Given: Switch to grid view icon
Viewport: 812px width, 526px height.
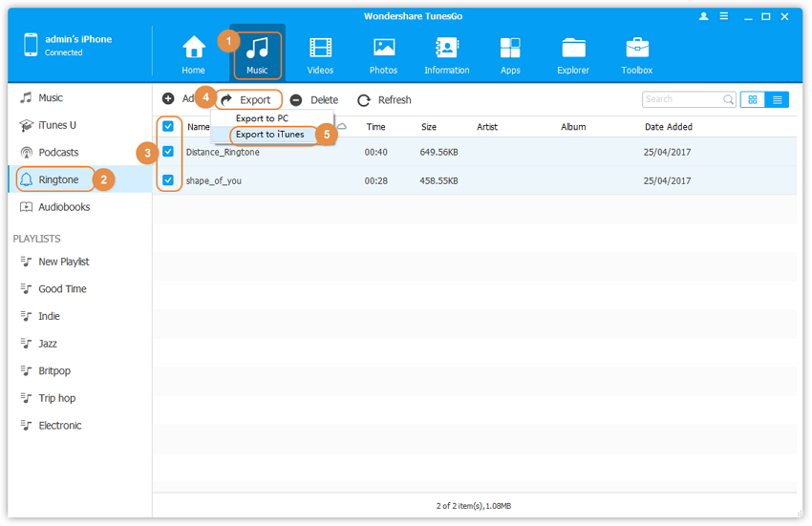Looking at the screenshot, I should pyautogui.click(x=753, y=99).
